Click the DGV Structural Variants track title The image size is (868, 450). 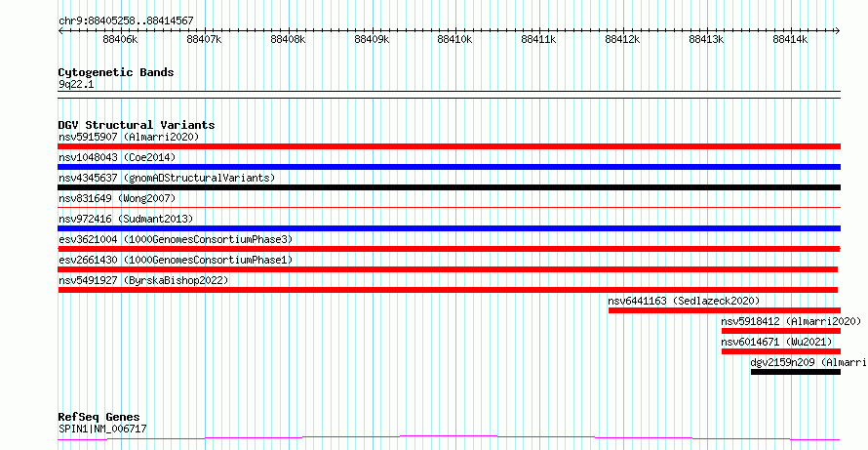point(137,125)
